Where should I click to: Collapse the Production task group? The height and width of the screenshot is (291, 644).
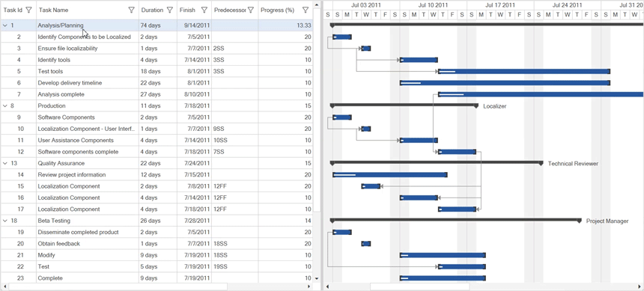click(x=5, y=106)
